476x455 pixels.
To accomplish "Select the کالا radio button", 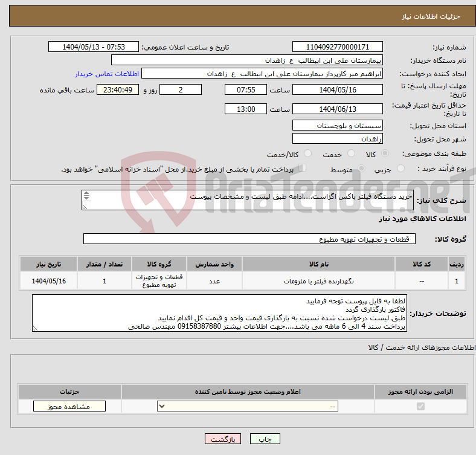I will tap(385, 153).
